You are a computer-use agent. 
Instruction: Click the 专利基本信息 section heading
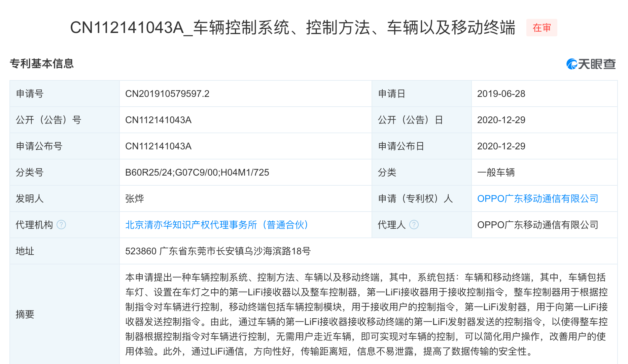[42, 64]
